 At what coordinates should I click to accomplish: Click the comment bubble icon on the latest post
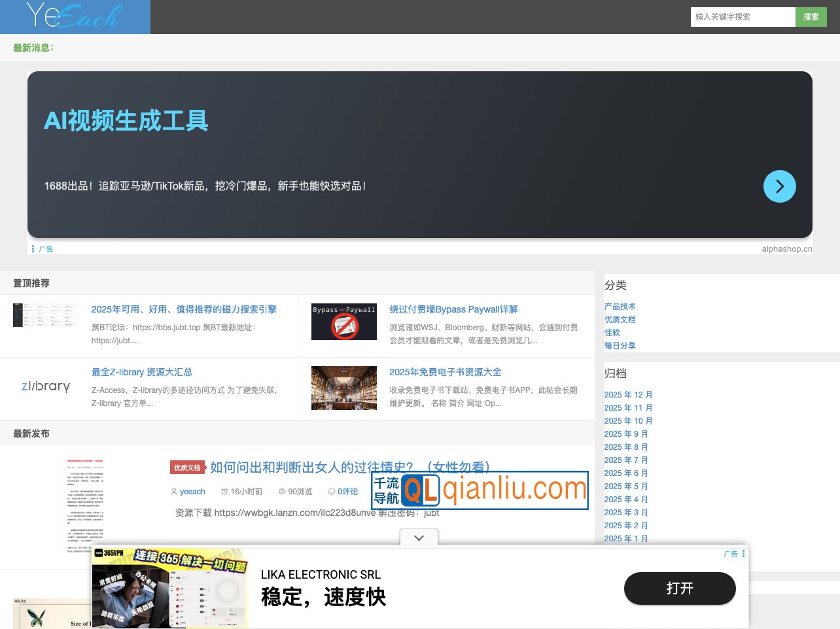coord(332,491)
